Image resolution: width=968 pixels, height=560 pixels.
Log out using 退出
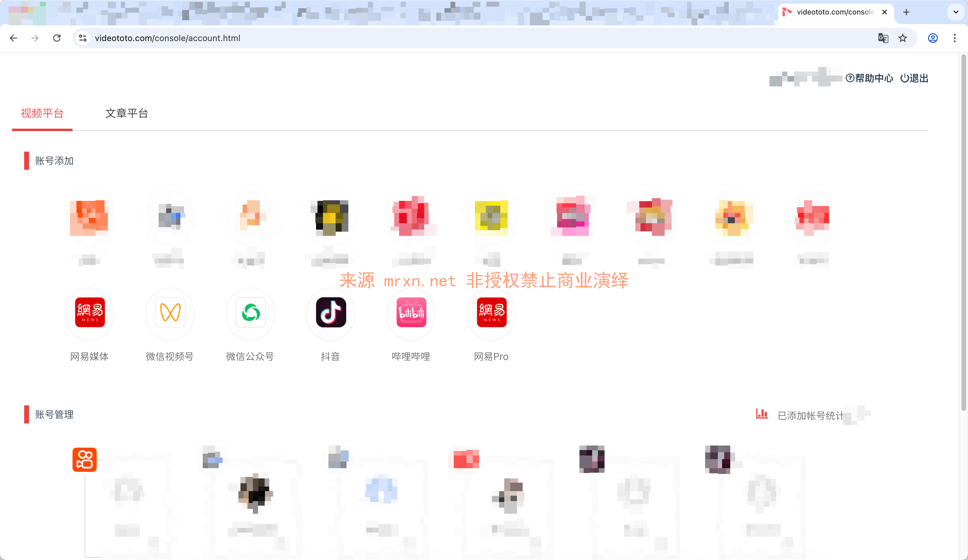pos(914,78)
